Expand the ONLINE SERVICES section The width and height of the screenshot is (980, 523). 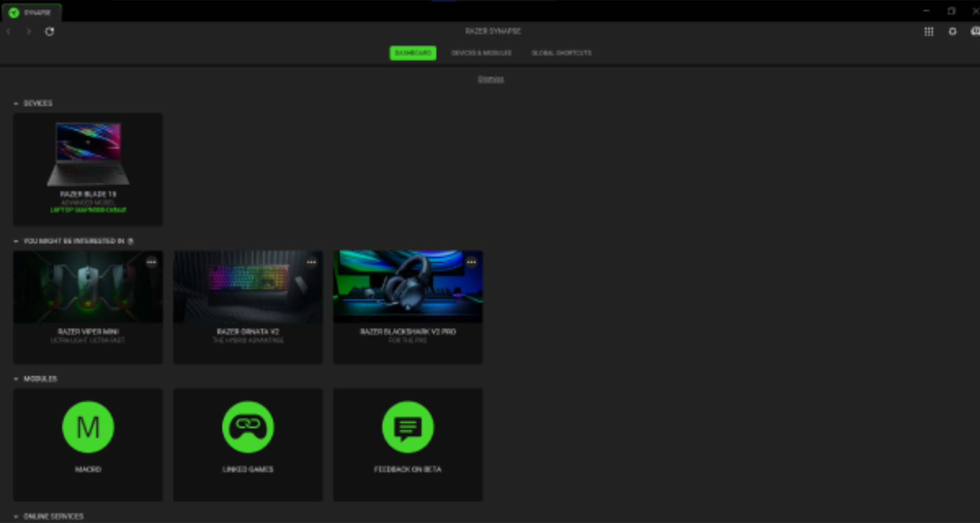point(16,516)
